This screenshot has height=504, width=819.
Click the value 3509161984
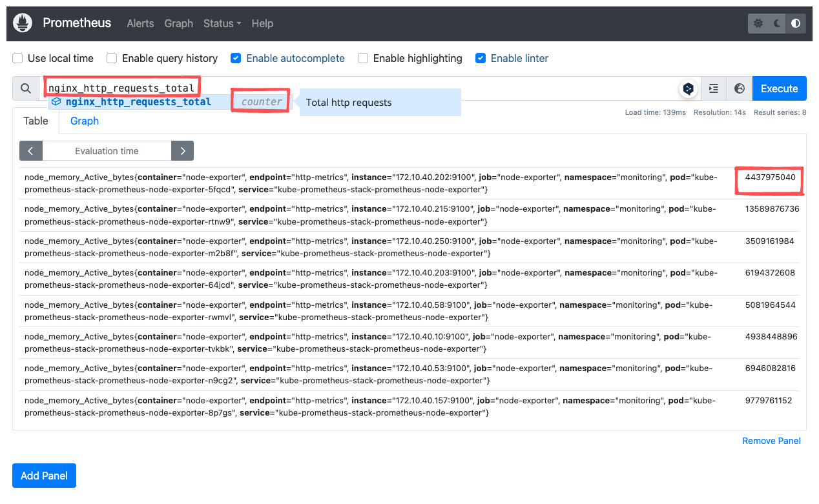[x=770, y=241]
